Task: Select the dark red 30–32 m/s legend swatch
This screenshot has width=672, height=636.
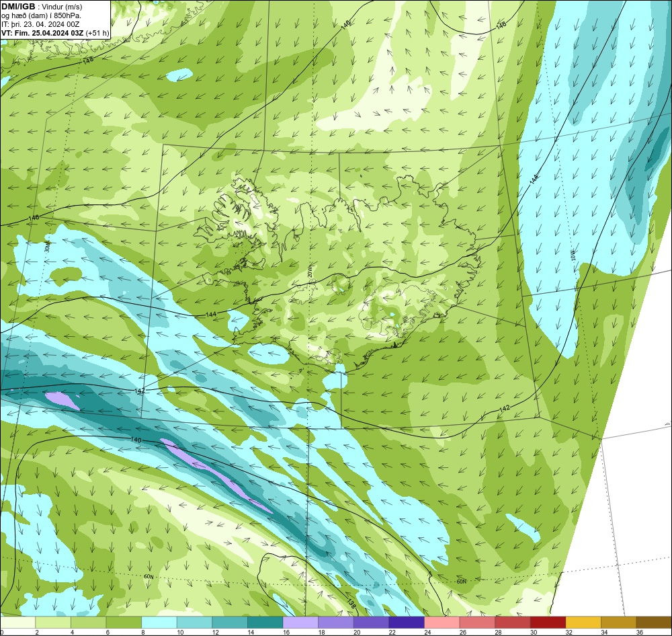Action: 548,623
